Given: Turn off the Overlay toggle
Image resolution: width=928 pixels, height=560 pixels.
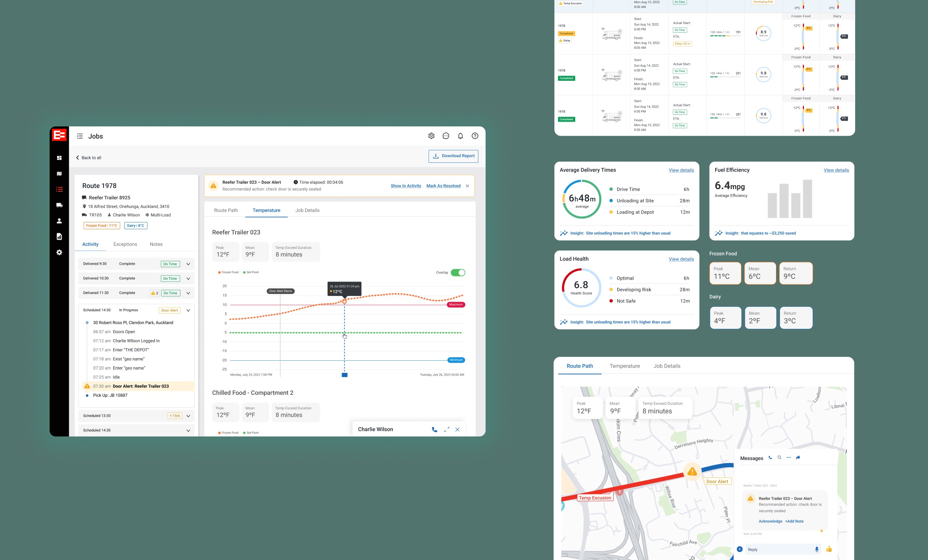Looking at the screenshot, I should tap(458, 273).
